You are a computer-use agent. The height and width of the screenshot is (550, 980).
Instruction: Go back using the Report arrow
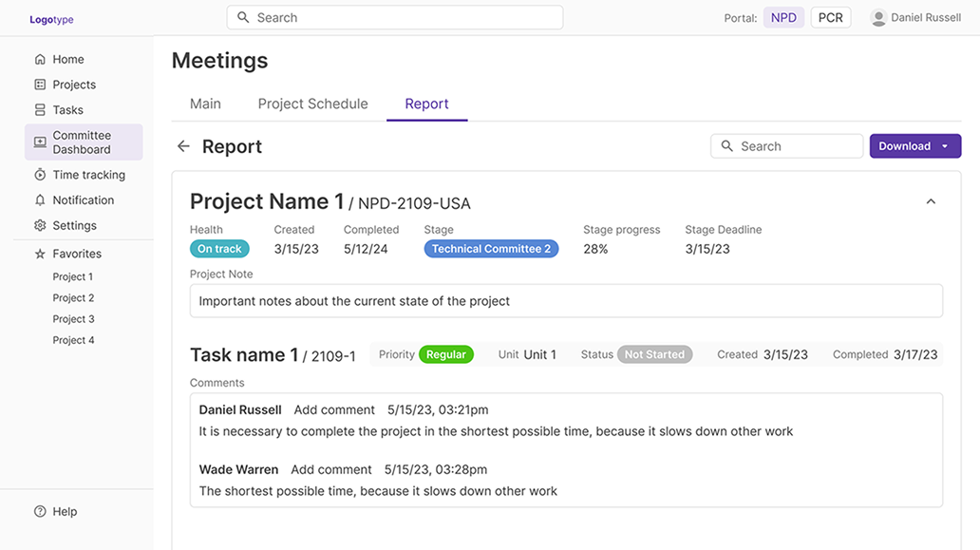(x=183, y=146)
